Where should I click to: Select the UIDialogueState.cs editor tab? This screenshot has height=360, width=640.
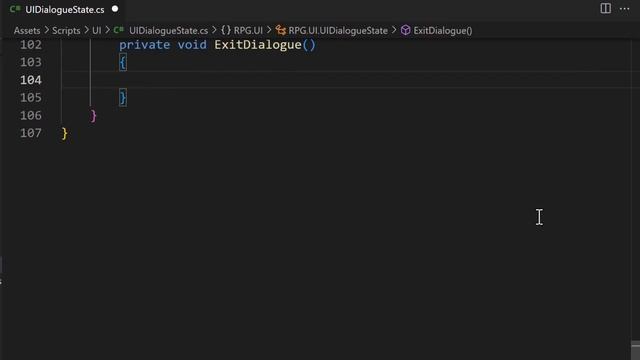(64, 9)
